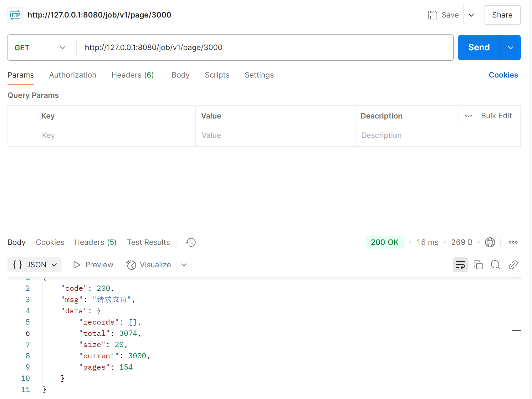Viewport: 532px width, 399px height.
Task: Click the HTTP request type icon
Action: [x=15, y=15]
